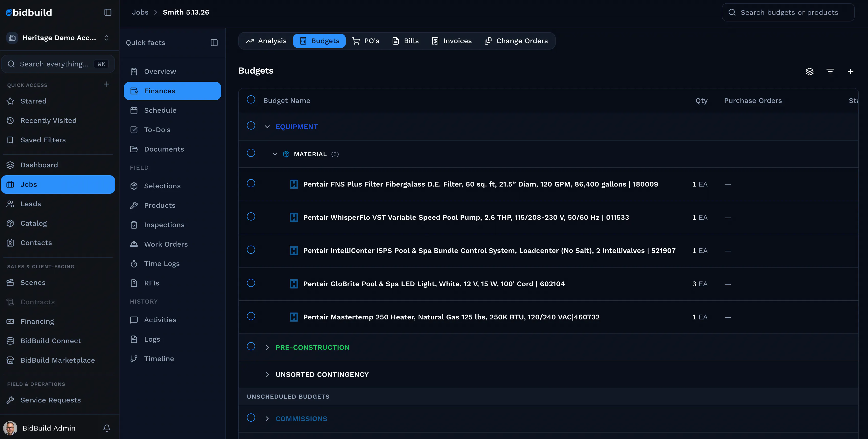Collapse the EQUIPMENT group chevron

267,127
